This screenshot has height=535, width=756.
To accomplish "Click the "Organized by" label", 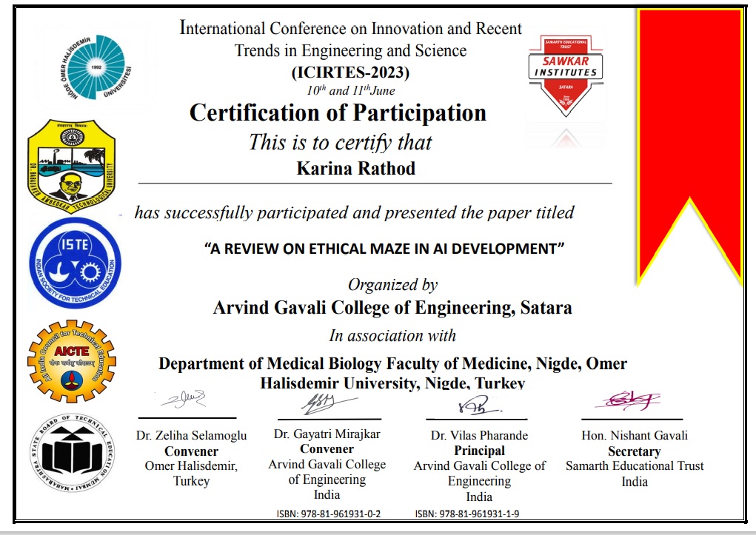I will [392, 285].
